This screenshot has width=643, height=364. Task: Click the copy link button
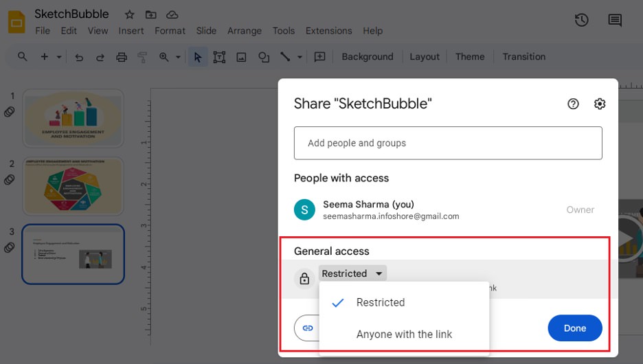(307, 328)
